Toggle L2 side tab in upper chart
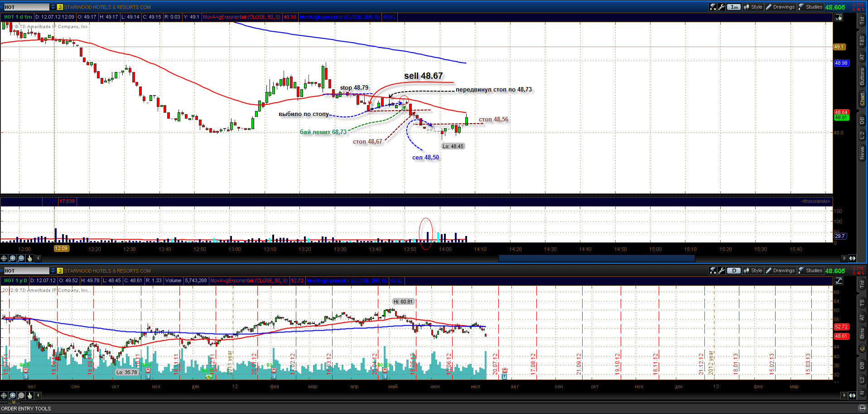Viewport: 868px width, 414px height. pos(862,135)
